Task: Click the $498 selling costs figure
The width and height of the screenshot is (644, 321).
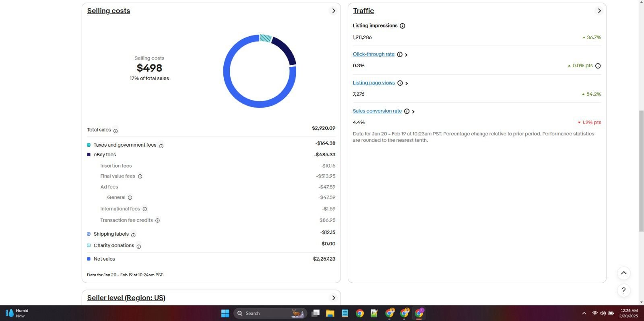Action: 149,68
